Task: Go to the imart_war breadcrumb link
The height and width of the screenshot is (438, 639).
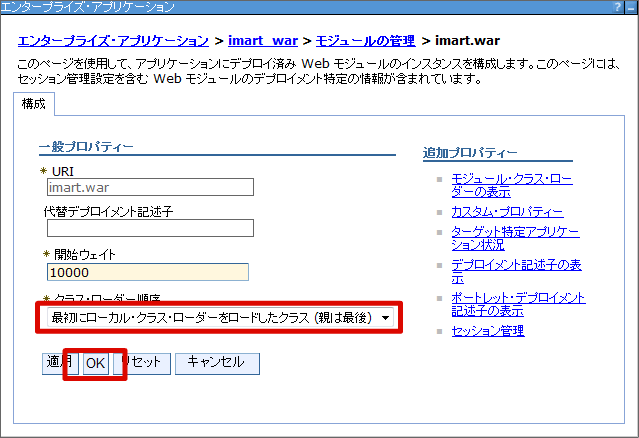Action: 263,41
